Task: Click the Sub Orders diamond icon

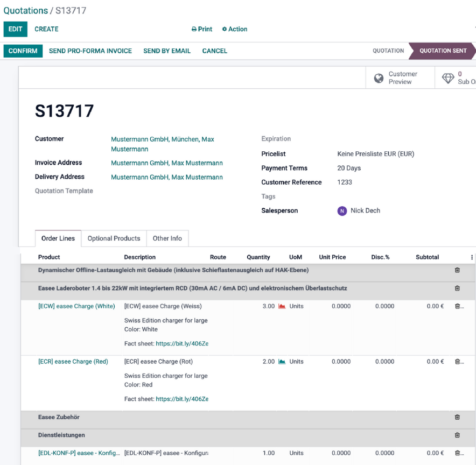Action: pyautogui.click(x=448, y=78)
